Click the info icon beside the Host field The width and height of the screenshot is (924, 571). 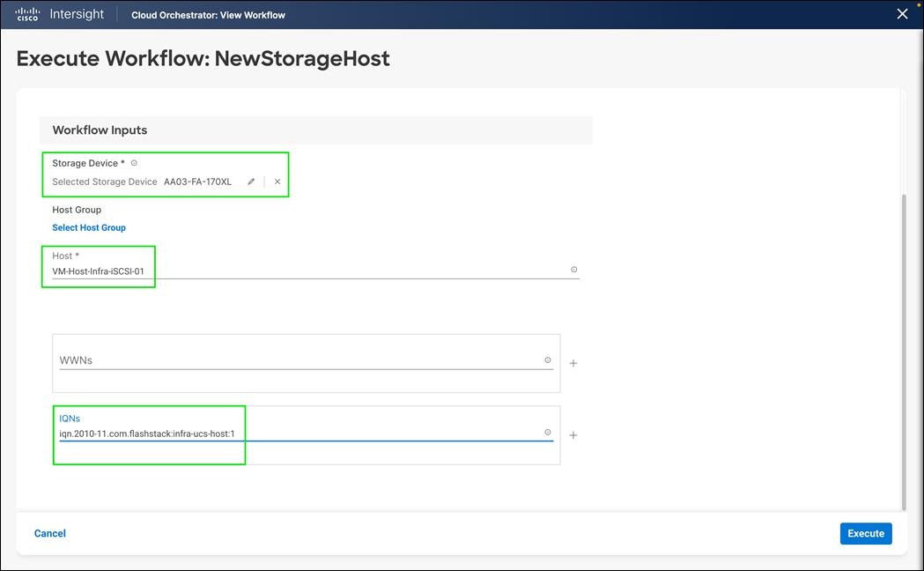point(574,270)
